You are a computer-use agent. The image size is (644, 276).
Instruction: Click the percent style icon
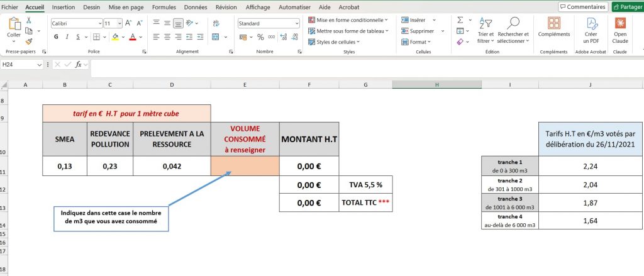[x=261, y=37]
